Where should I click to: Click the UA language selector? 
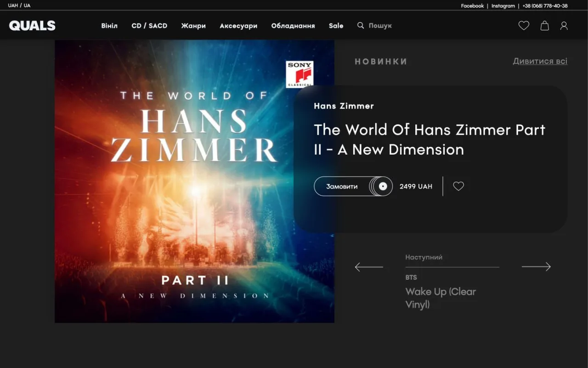point(27,6)
